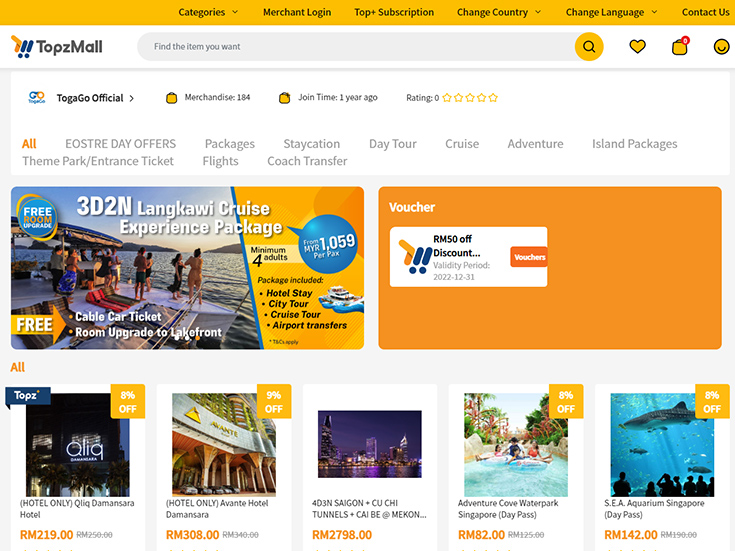
Task: Select the Adventure tab
Action: 535,143
